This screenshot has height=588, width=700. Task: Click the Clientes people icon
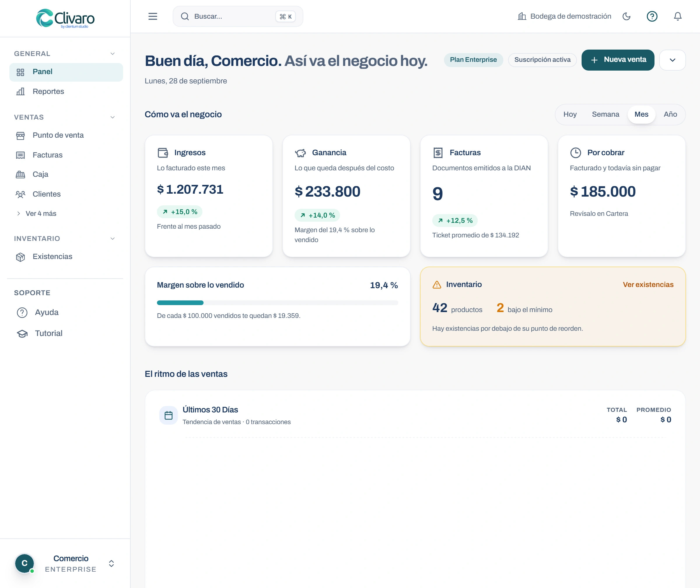point(20,194)
